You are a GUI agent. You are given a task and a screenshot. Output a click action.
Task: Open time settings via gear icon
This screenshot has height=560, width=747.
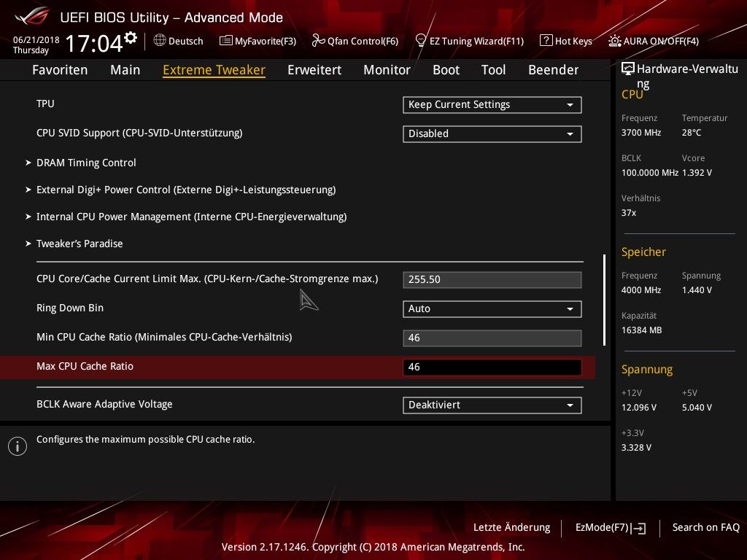[x=131, y=37]
